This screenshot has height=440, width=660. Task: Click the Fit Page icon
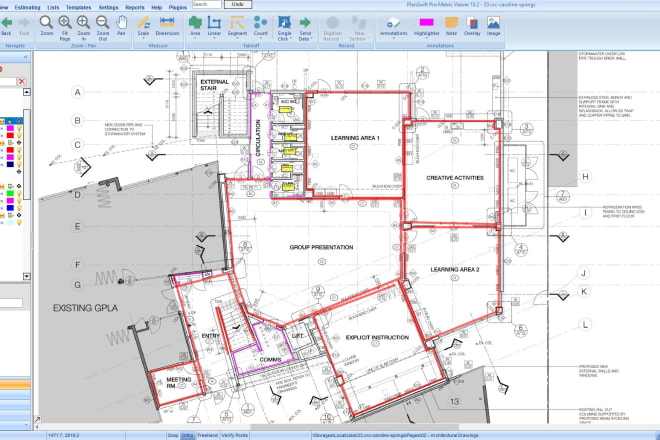[x=65, y=22]
